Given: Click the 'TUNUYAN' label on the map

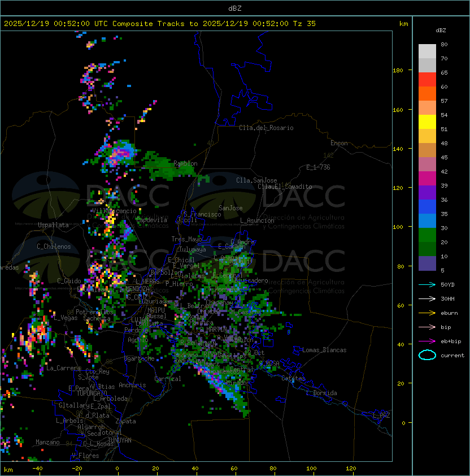Looking at the screenshot, I should point(120,440).
